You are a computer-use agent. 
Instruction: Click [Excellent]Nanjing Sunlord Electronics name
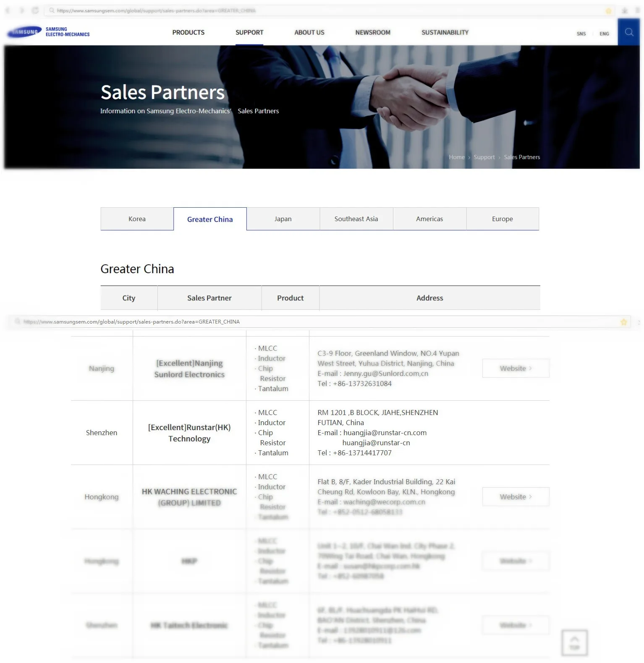189,369
